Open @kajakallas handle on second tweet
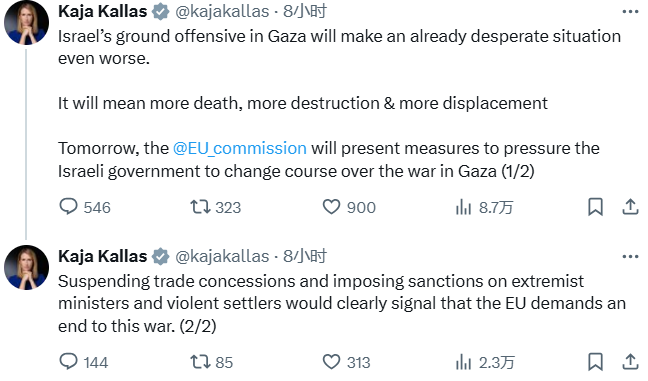Screen dimensions: 648x381 click(x=222, y=257)
